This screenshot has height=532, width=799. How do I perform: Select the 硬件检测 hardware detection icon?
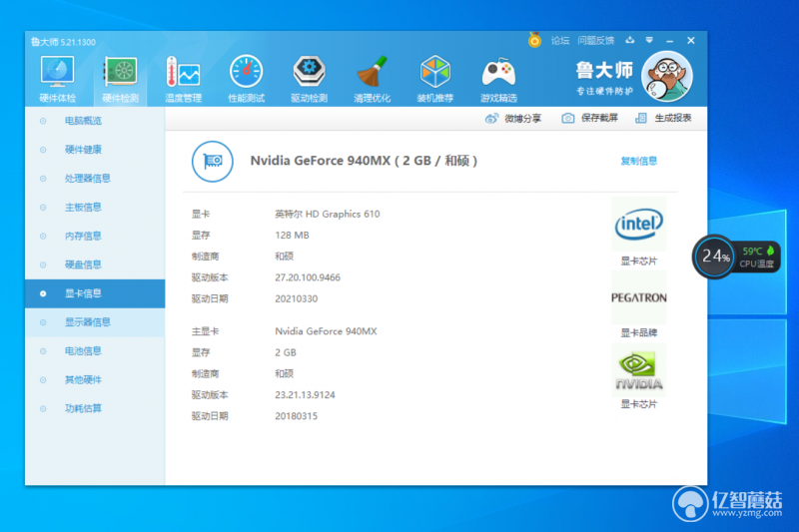[x=120, y=79]
